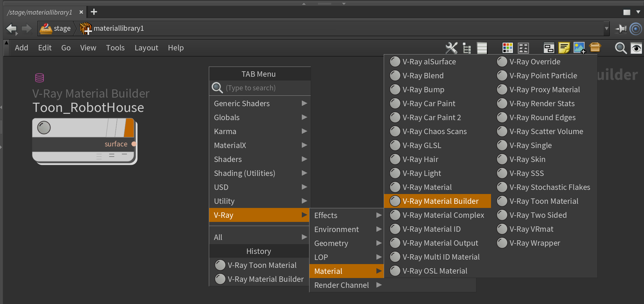644x304 pixels.
Task: Open the Go menu
Action: 66,48
